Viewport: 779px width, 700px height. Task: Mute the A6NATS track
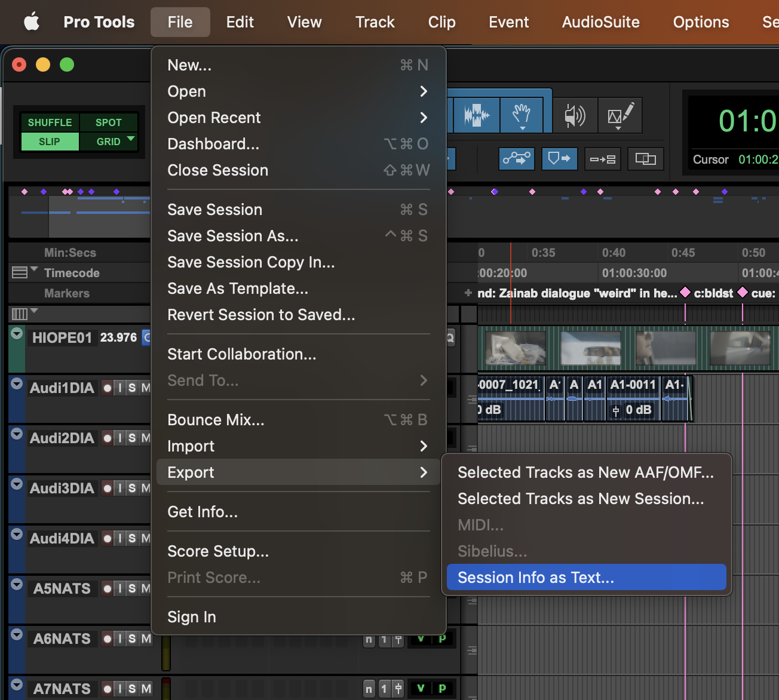tap(145, 638)
